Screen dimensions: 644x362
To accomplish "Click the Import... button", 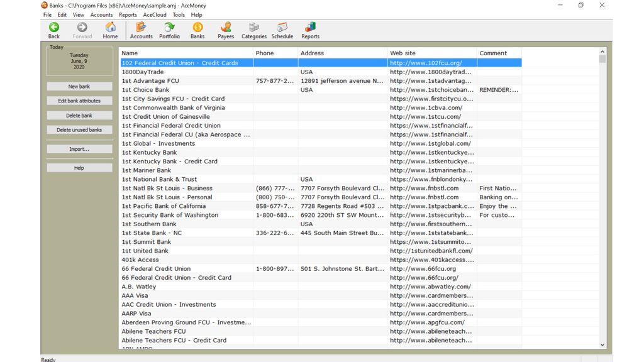I will [79, 150].
